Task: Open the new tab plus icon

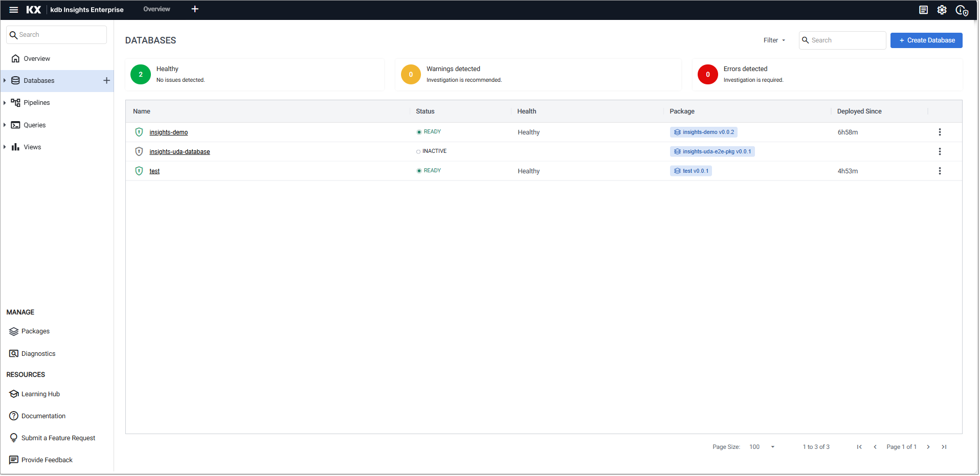Action: (195, 9)
